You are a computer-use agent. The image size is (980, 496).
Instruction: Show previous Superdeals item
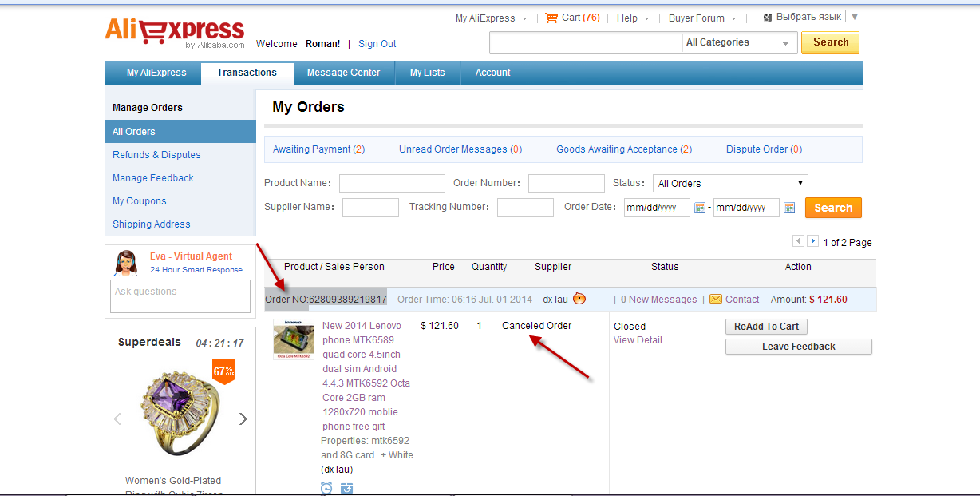(x=117, y=419)
